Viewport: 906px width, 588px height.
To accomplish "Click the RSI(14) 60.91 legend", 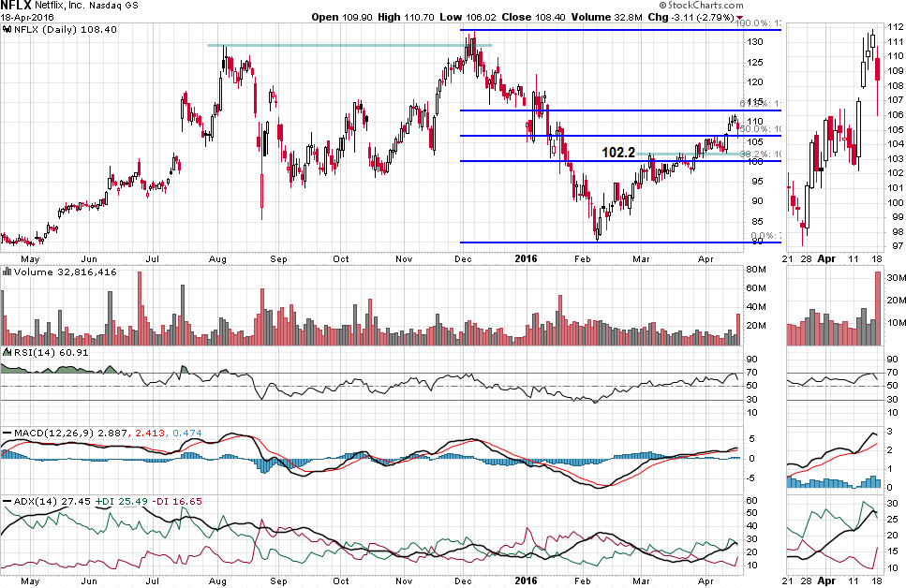I will click(51, 352).
